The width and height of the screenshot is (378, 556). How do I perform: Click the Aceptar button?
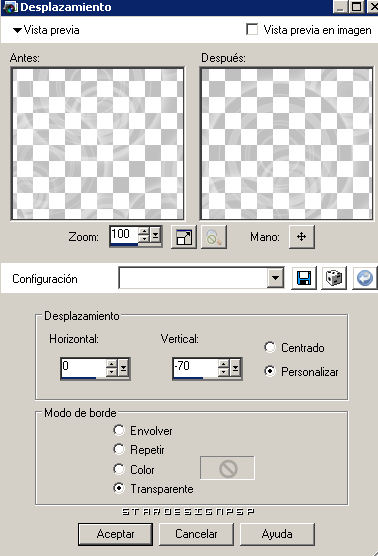click(116, 534)
